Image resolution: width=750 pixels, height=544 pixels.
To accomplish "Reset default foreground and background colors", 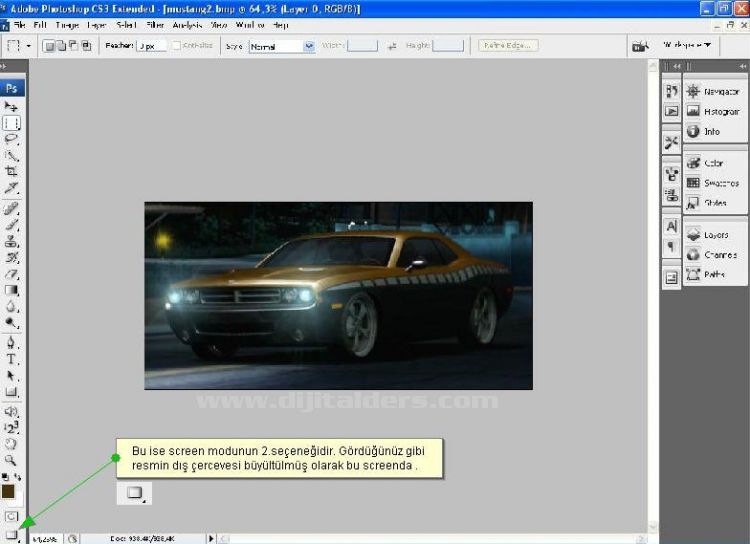I will click(x=5, y=477).
